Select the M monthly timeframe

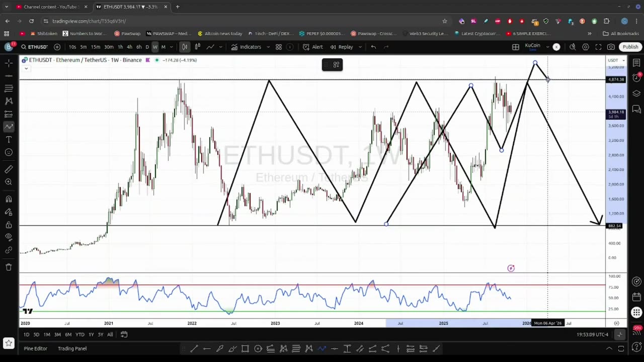click(163, 47)
